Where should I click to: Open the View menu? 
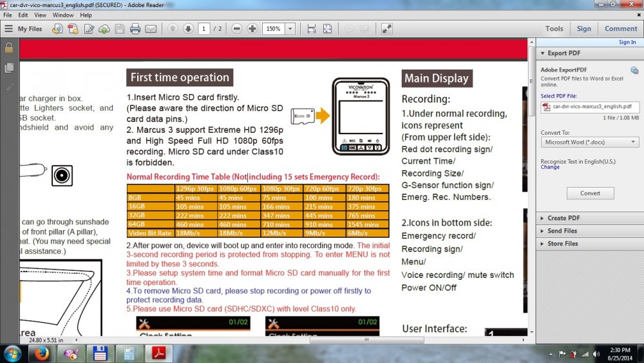pyautogui.click(x=40, y=15)
